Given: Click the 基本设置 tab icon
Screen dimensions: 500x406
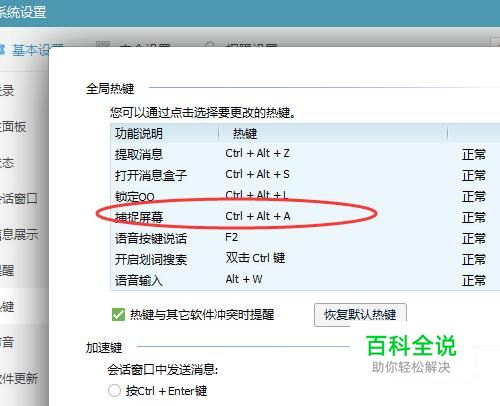Looking at the screenshot, I should click(2, 50).
